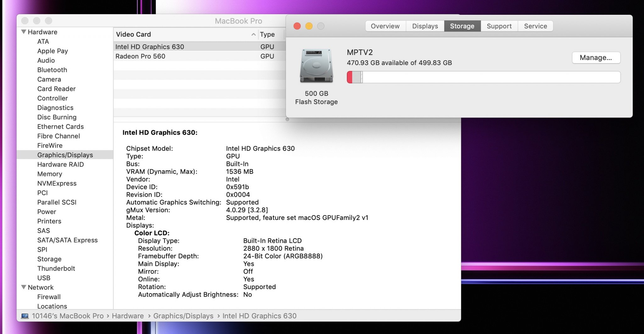Select FireWire in the sidebar
The width and height of the screenshot is (644, 334).
tap(50, 145)
